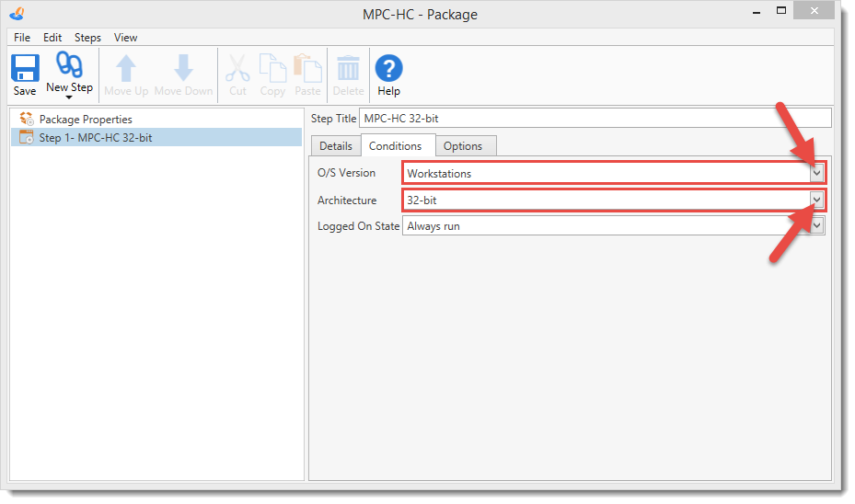The height and width of the screenshot is (504, 855).
Task: Expand the Logged On State dropdown
Action: point(816,225)
